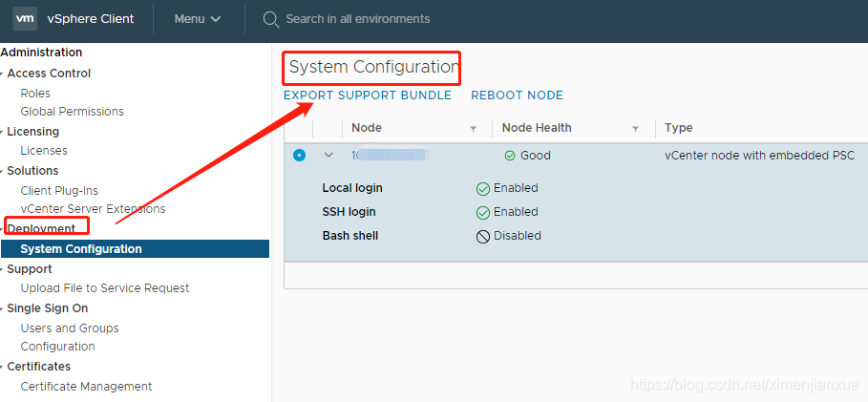The image size is (868, 402).
Task: Click the Node Health Good checkmark icon
Action: click(x=510, y=157)
